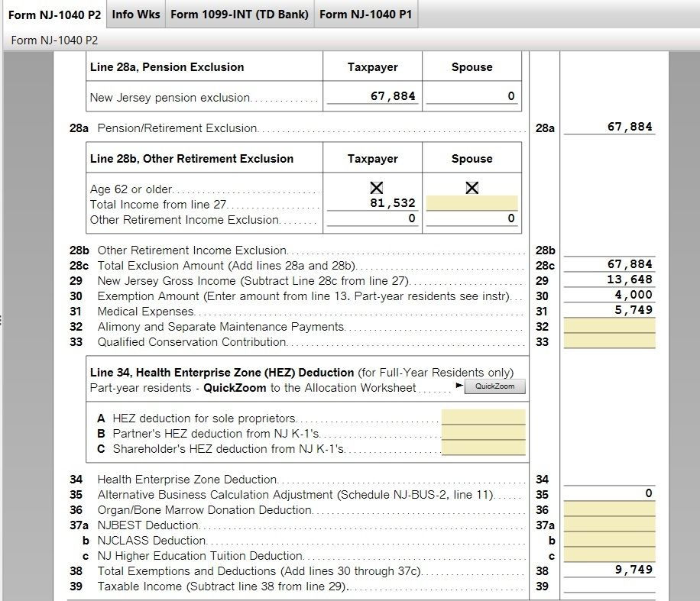Click line 28b Other Retirement Income Exclusion amount field
Viewport: 700px width, 601px height.
click(x=609, y=249)
